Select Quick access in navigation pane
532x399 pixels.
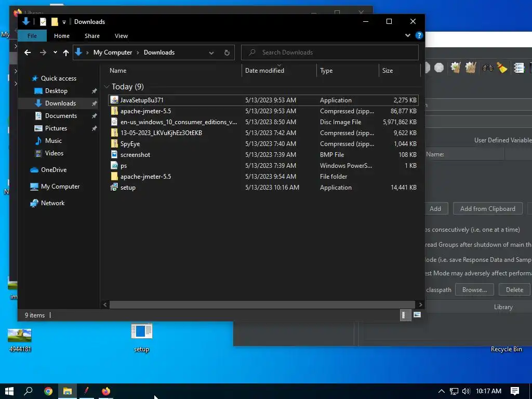click(x=58, y=78)
